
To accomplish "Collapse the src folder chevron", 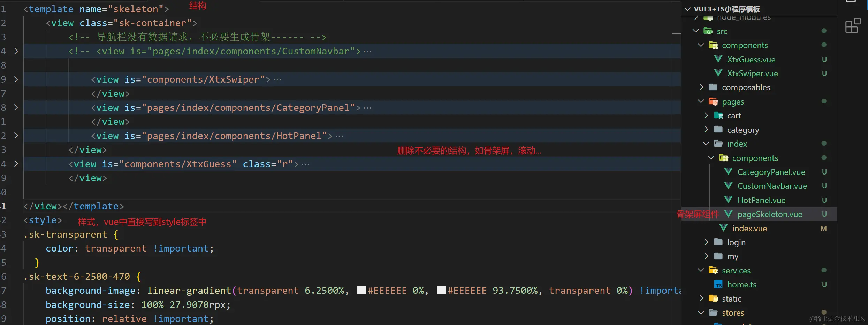I will point(696,31).
